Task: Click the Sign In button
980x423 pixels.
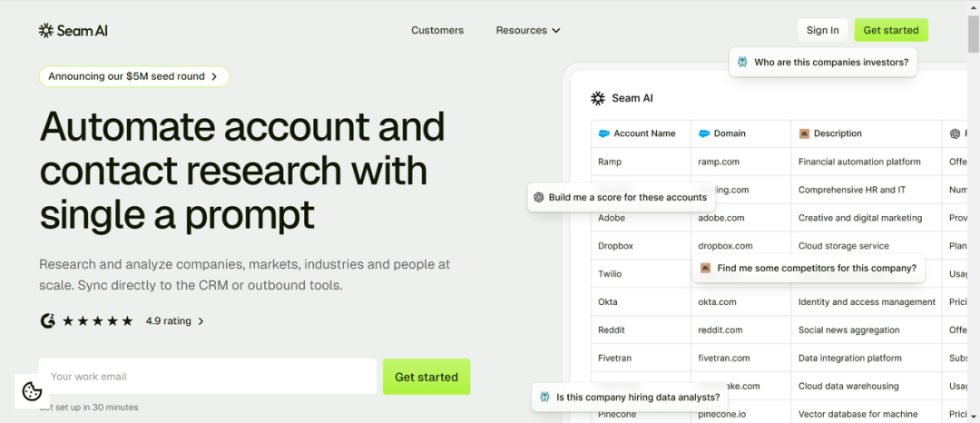Action: [822, 30]
